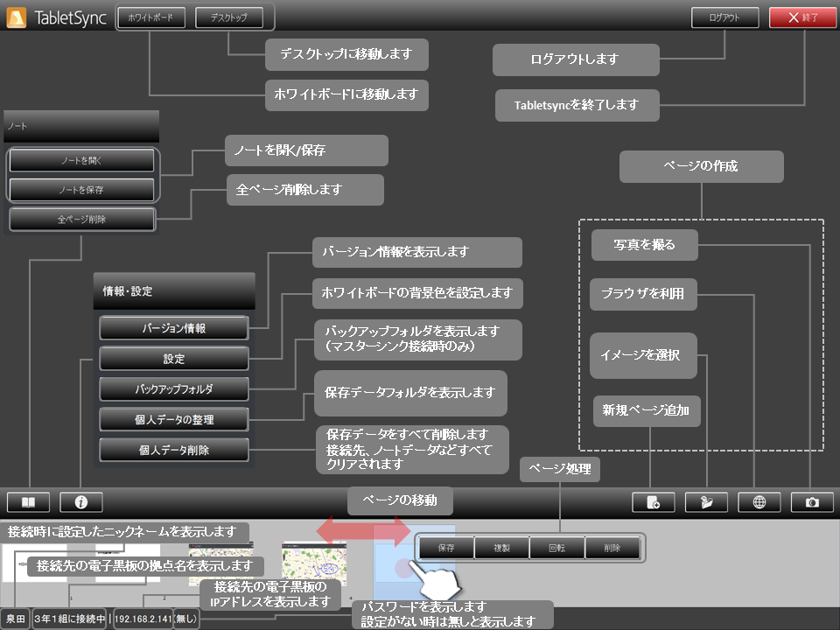This screenshot has height=630, width=840.
Task: Select the camera icon to take a photo
Action: pyautogui.click(x=811, y=501)
